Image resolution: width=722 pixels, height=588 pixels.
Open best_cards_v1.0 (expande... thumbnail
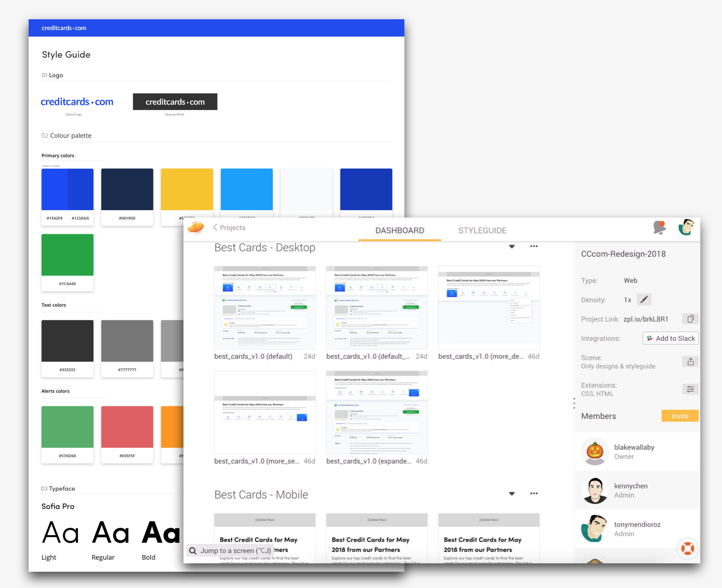click(x=377, y=412)
